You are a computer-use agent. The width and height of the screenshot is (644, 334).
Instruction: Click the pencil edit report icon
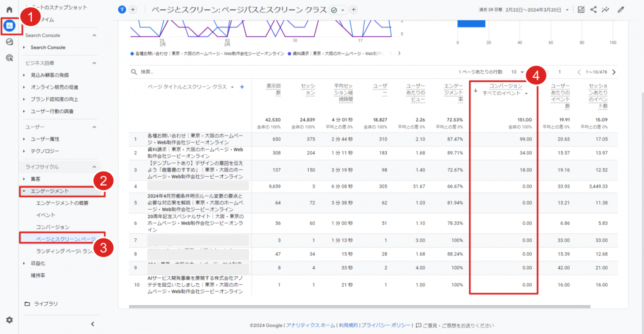[620, 9]
